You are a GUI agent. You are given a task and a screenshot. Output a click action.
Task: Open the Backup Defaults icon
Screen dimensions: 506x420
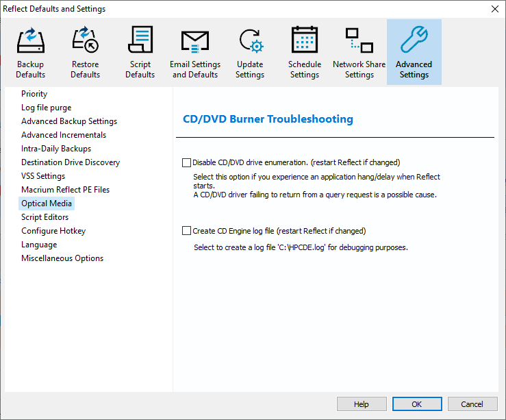coord(30,41)
